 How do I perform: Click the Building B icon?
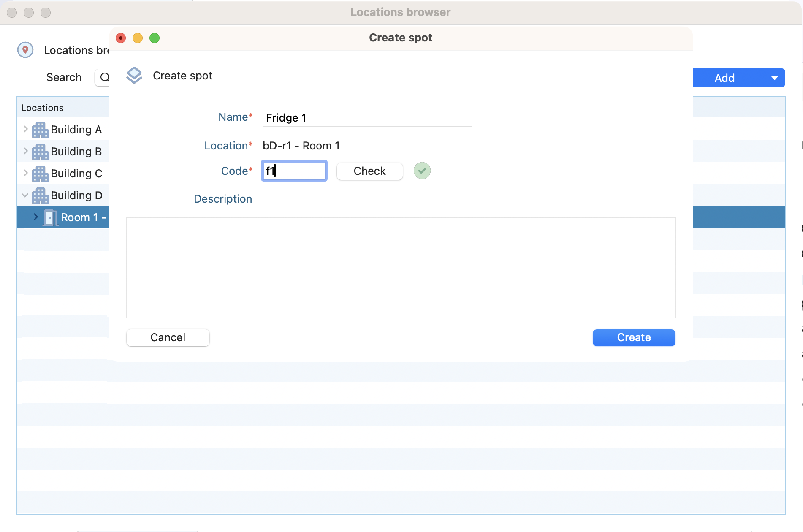[x=41, y=152]
